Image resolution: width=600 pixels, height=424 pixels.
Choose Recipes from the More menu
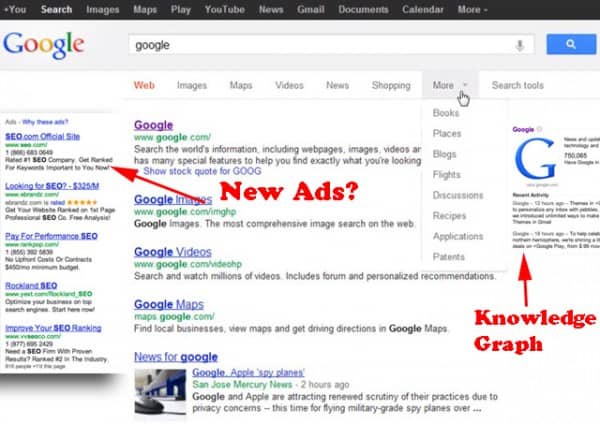coord(450,216)
